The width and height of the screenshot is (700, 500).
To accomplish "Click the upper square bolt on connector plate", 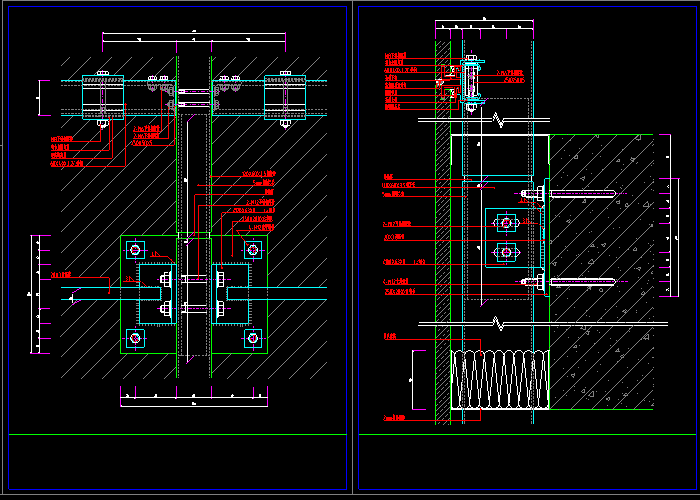I will pyautogui.click(x=506, y=222).
